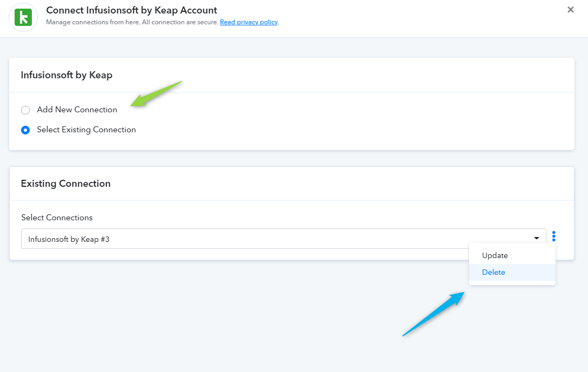Click the Existing Connection section heading
This screenshot has width=588, height=372.
(65, 184)
